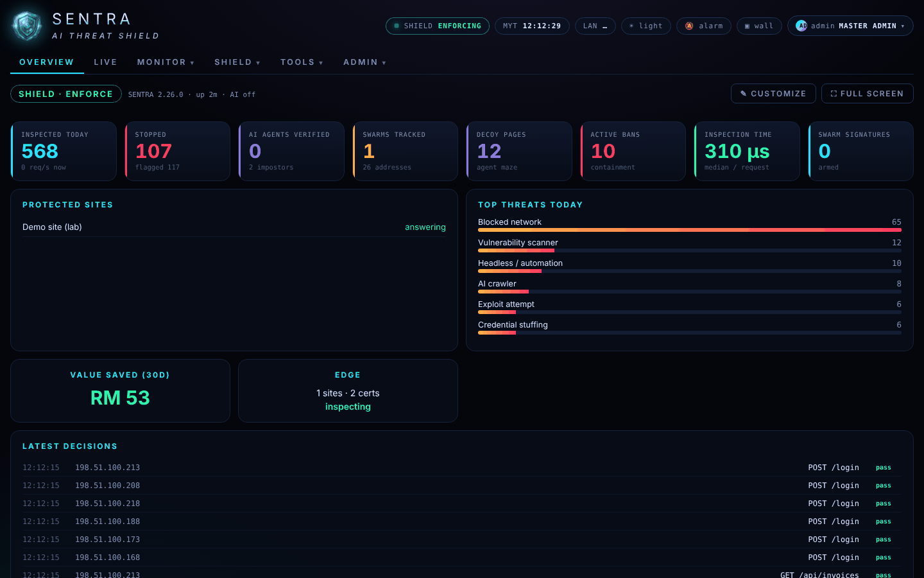Click the MYT clock display
Image resolution: width=924 pixels, height=578 pixels.
click(532, 26)
